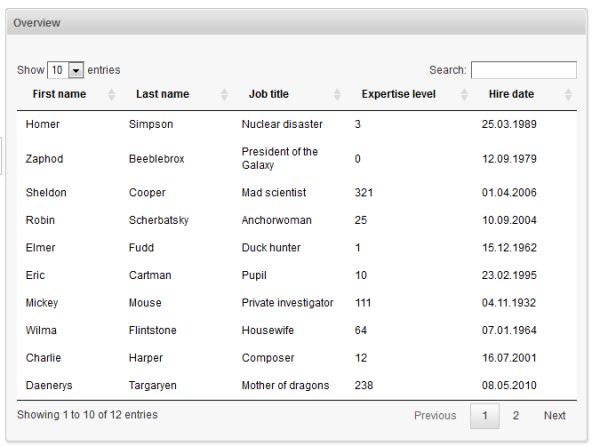600x446 pixels.
Task: Select page 1 pagination button
Action: click(x=484, y=415)
